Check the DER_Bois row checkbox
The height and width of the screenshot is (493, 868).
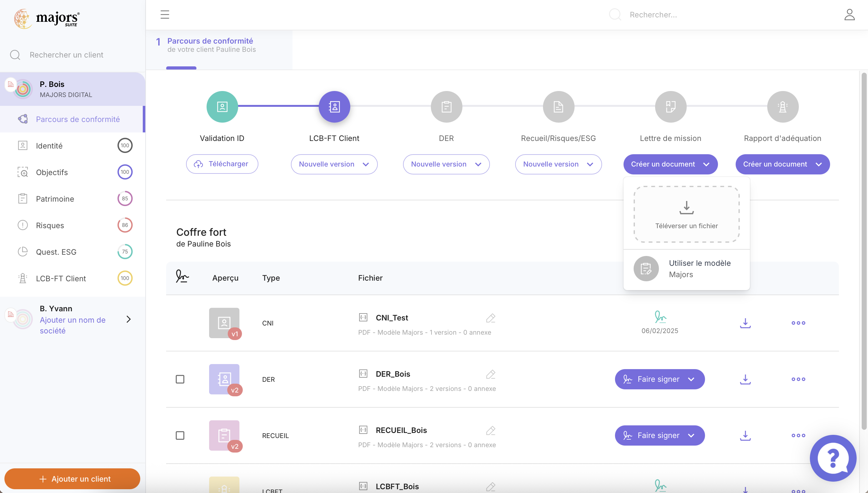pyautogui.click(x=180, y=379)
